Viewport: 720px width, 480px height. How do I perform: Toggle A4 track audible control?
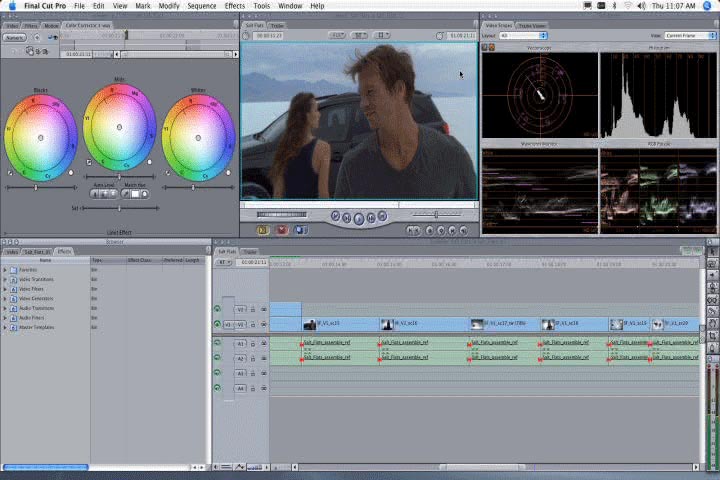coord(217,388)
